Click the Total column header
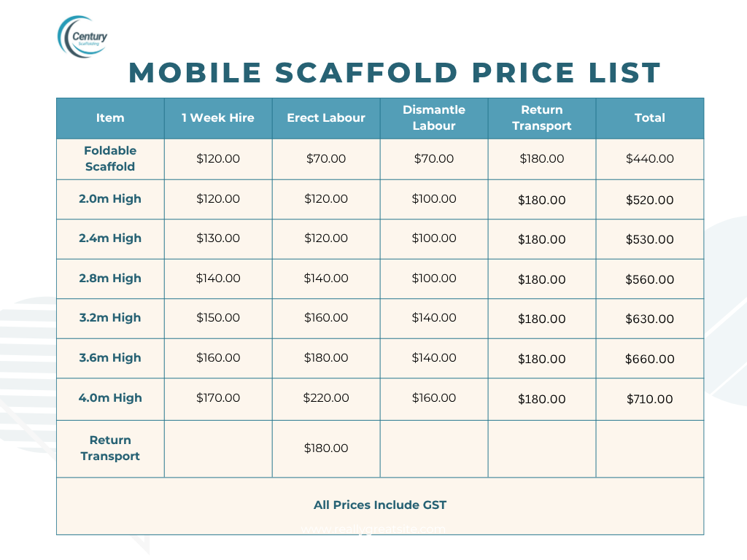747x560 pixels. click(x=650, y=118)
